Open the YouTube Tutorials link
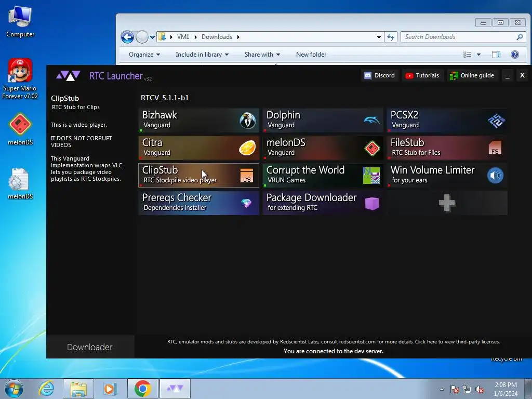 (422, 75)
